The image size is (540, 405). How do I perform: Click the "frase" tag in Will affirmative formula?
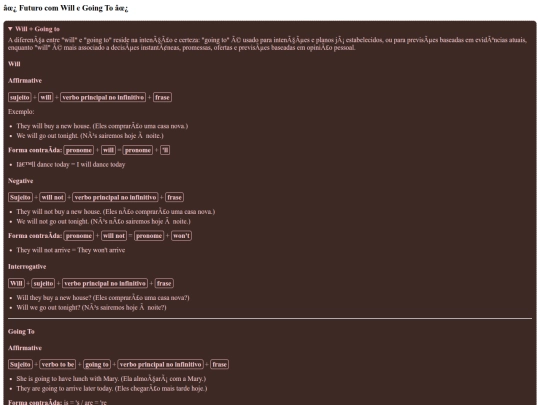[x=162, y=97]
